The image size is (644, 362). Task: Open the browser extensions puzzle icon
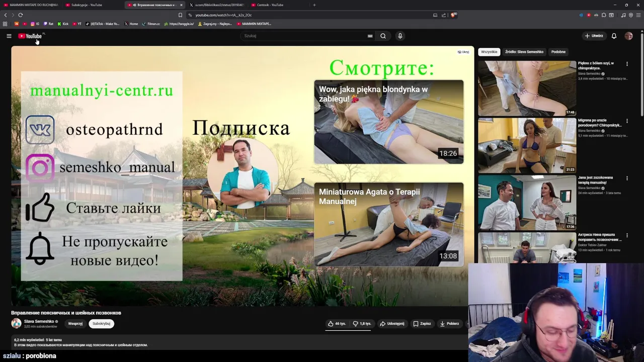[604, 15]
